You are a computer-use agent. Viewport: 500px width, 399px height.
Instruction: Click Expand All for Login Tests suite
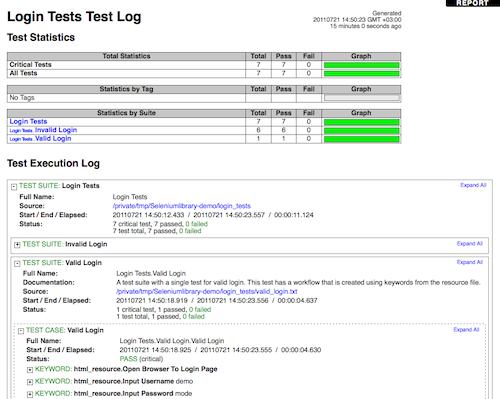tap(473, 185)
